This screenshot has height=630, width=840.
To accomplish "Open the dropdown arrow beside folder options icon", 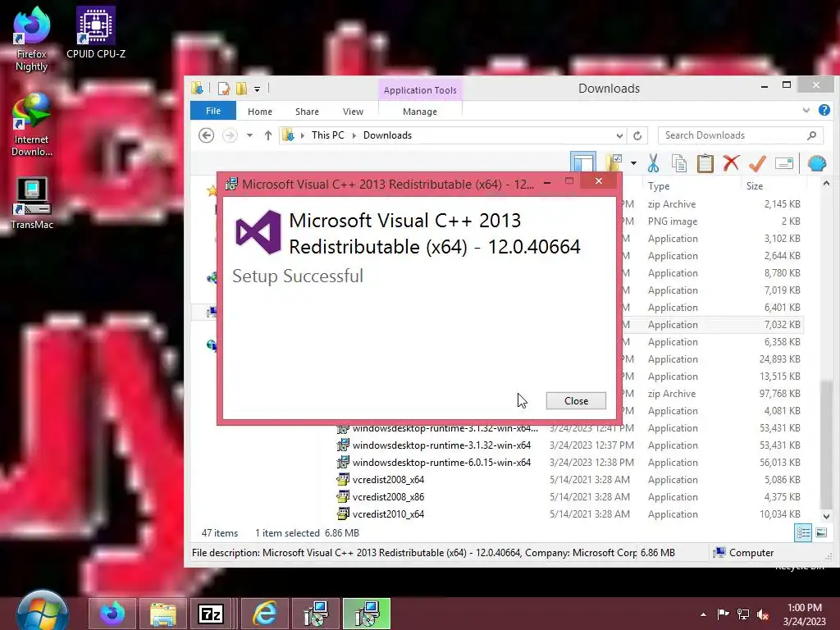I will [633, 163].
